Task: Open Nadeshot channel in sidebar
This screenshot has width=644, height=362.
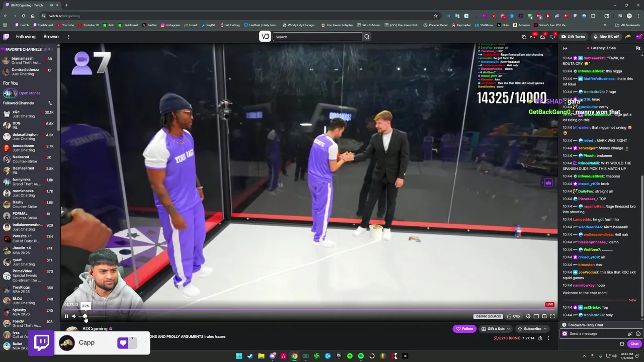Action: coord(30,159)
